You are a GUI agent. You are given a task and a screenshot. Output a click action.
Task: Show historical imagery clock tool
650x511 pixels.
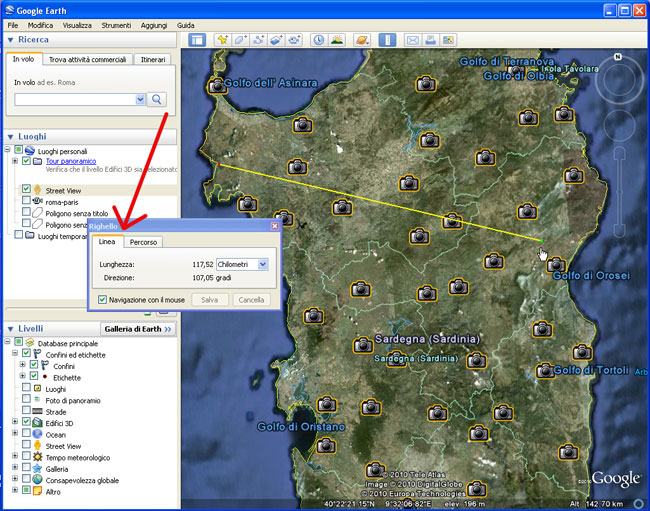click(x=318, y=40)
